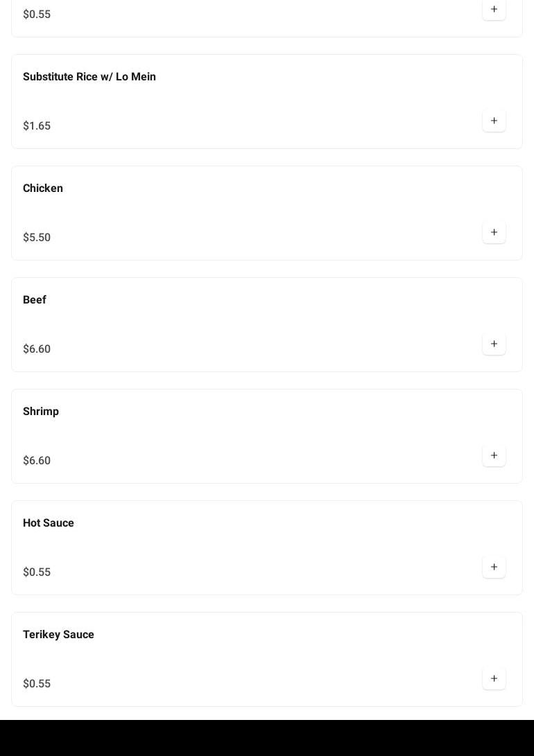Click the Terikey Sauce title

pos(58,635)
